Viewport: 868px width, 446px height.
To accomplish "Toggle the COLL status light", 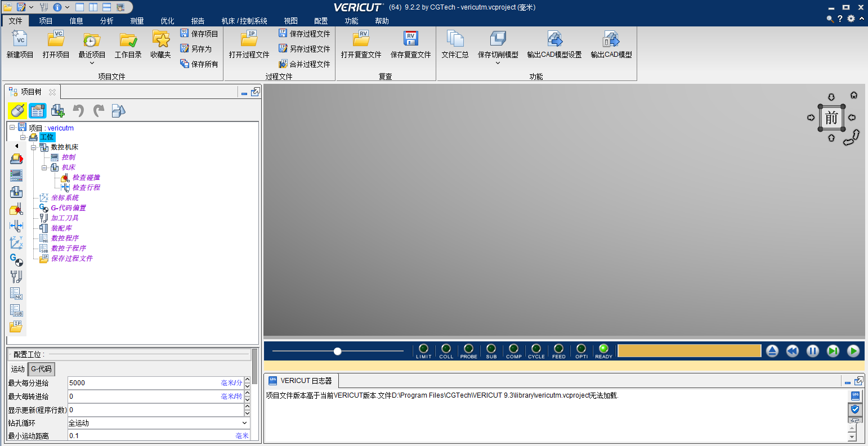I will [446, 349].
